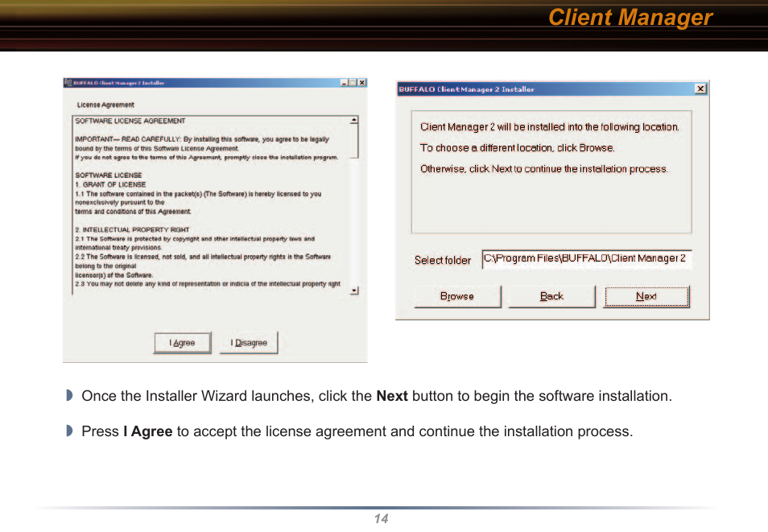The width and height of the screenshot is (768, 532).
Task: Click the I Agree button
Action: [x=182, y=343]
